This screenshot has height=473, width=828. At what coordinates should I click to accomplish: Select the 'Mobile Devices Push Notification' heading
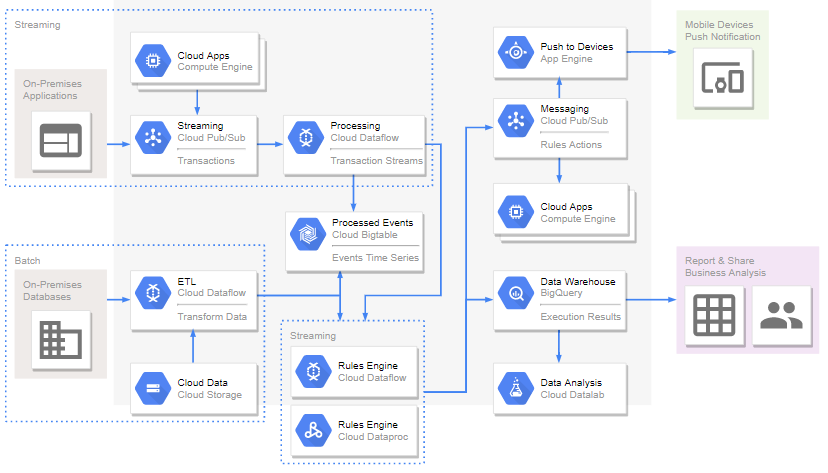722,31
